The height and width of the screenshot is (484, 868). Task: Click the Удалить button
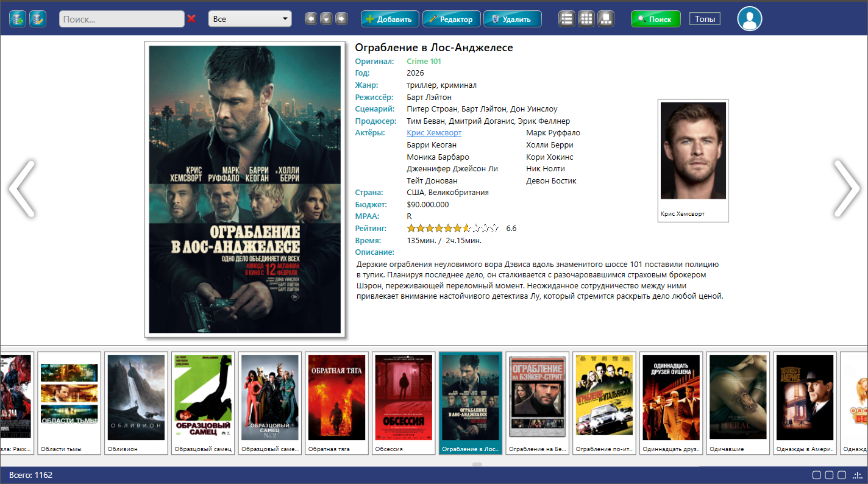(x=513, y=19)
